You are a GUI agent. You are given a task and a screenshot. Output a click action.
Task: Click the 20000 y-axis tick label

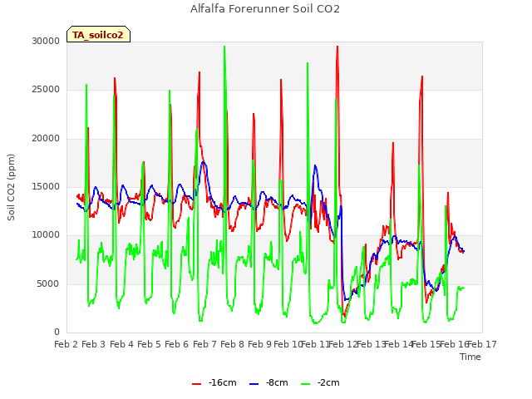(46, 139)
